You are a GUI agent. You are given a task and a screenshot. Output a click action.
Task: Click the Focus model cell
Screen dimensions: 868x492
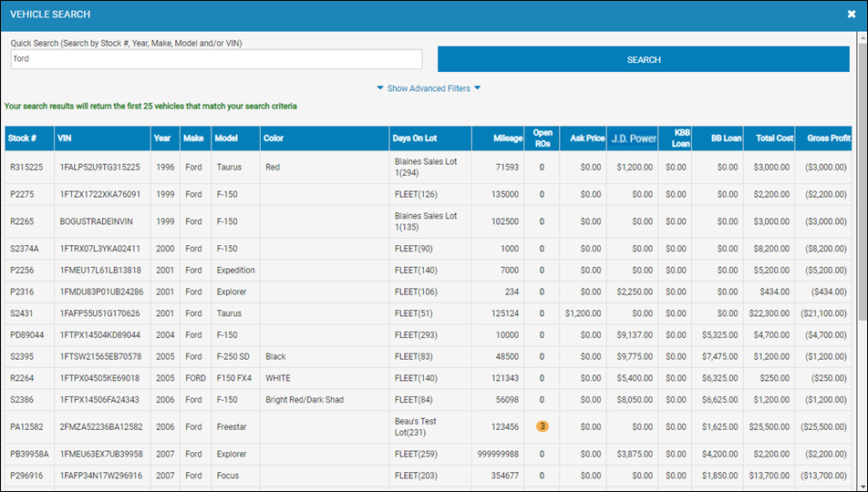click(228, 476)
